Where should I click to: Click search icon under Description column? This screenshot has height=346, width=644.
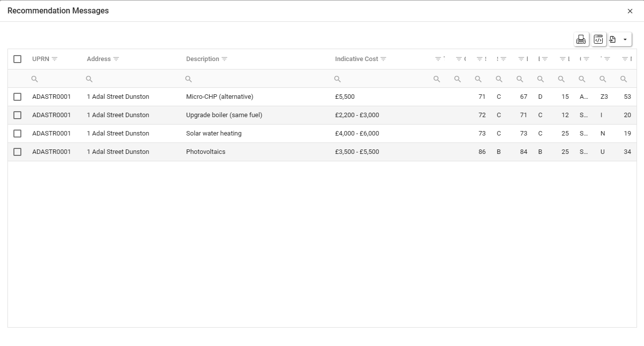(189, 79)
